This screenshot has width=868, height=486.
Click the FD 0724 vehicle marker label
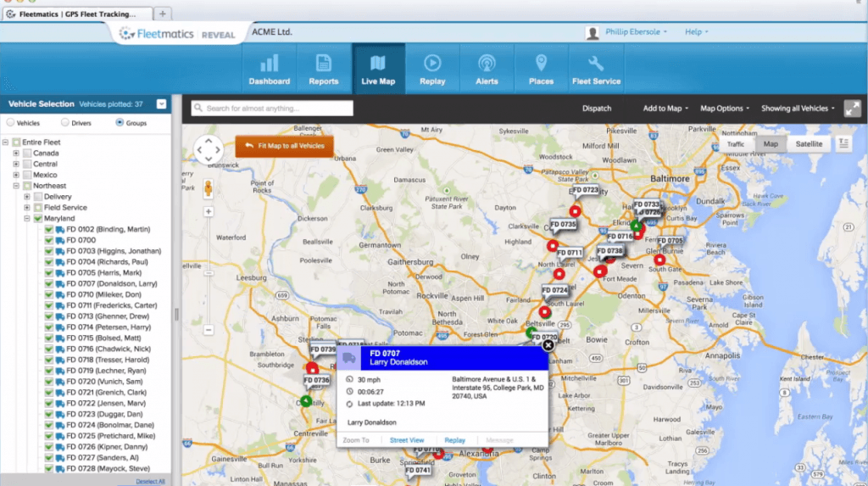tap(554, 290)
